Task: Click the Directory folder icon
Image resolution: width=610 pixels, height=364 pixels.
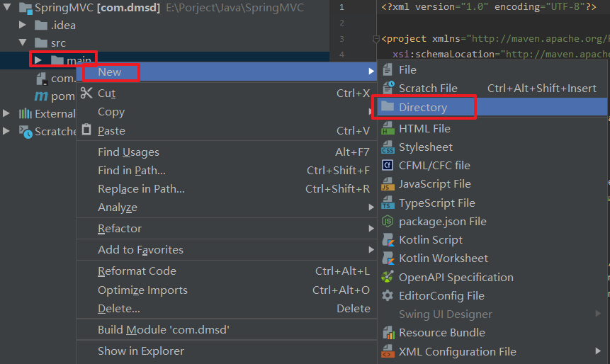Action: coord(388,106)
